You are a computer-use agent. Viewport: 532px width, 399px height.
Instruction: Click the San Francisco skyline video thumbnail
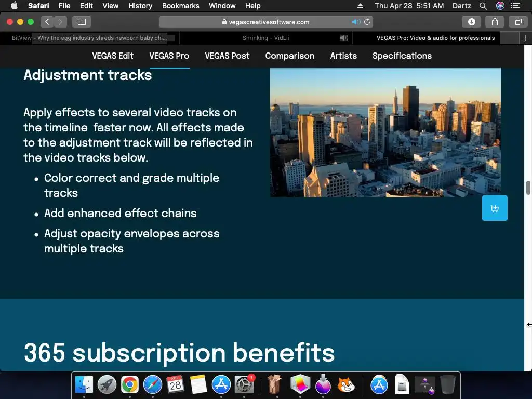pyautogui.click(x=385, y=132)
